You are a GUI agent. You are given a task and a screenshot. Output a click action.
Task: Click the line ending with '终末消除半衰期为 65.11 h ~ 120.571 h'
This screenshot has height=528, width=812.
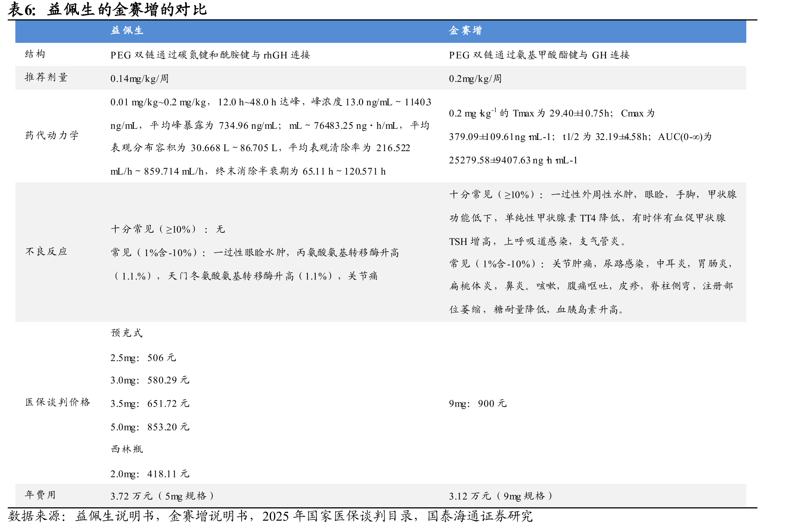(x=248, y=171)
